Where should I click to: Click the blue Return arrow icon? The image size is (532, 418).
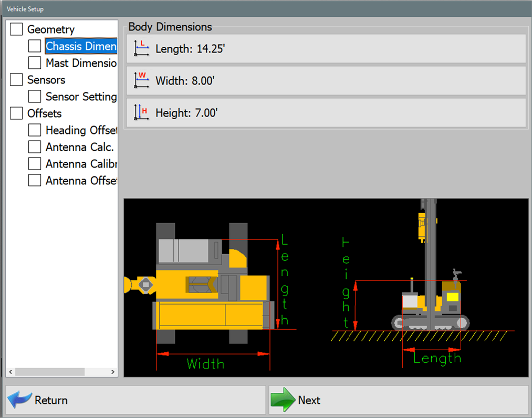(x=19, y=400)
